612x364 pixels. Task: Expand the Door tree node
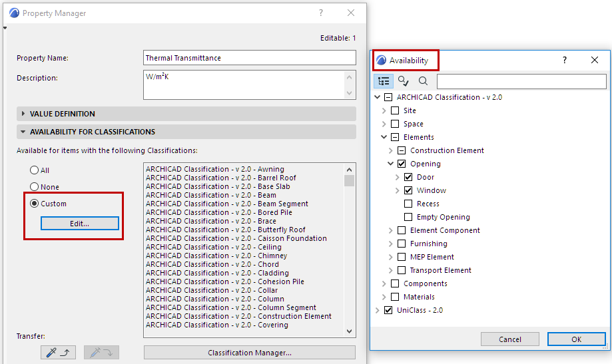[398, 177]
